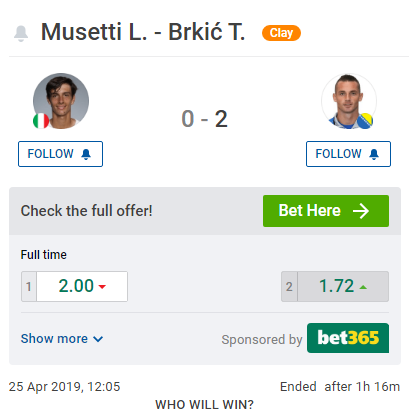Viewport: 409px width, 415px height.
Task: Select the 1.72 odds for player 2
Action: [x=335, y=286]
